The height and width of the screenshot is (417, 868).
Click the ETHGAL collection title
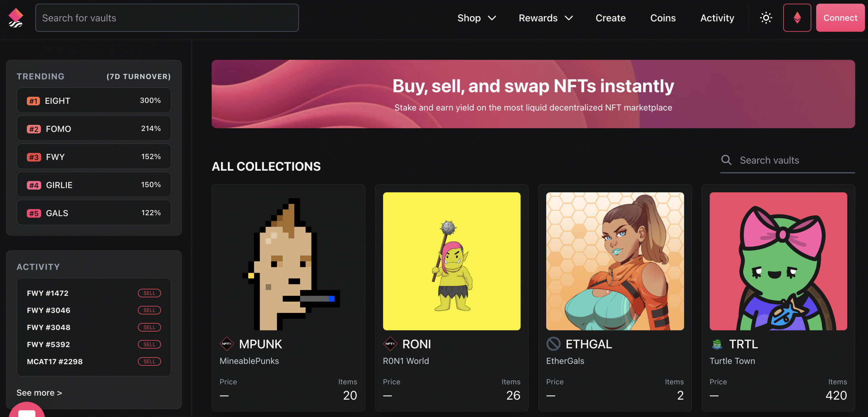(x=589, y=344)
